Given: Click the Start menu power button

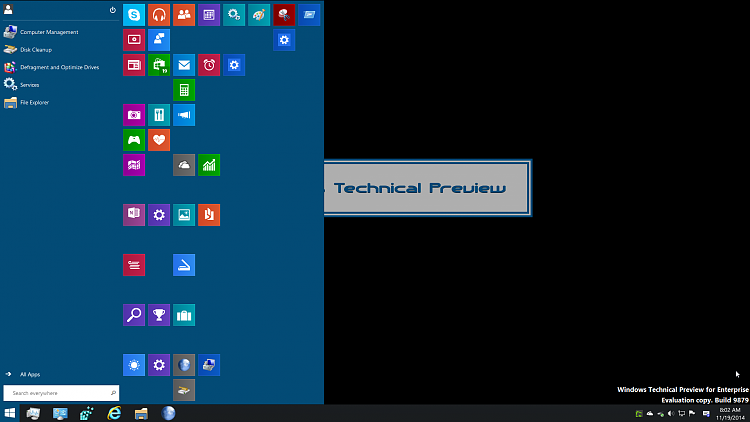Looking at the screenshot, I should (112, 10).
